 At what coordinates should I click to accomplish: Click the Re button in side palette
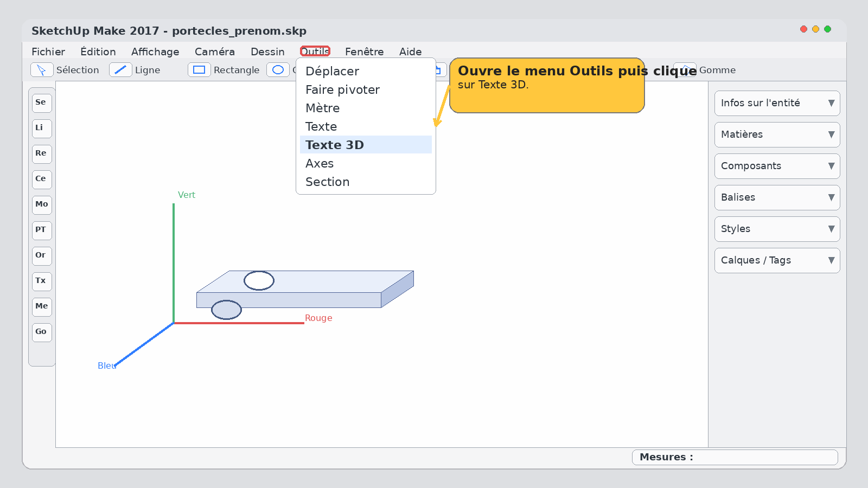pos(42,153)
